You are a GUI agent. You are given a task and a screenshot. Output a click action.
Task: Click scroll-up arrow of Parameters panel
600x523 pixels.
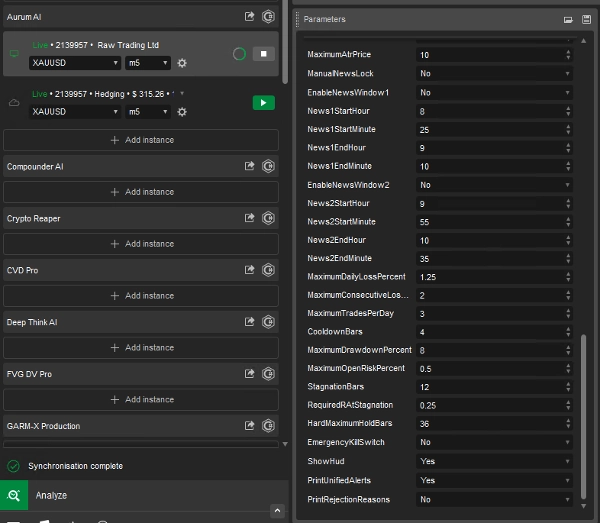click(x=584, y=41)
